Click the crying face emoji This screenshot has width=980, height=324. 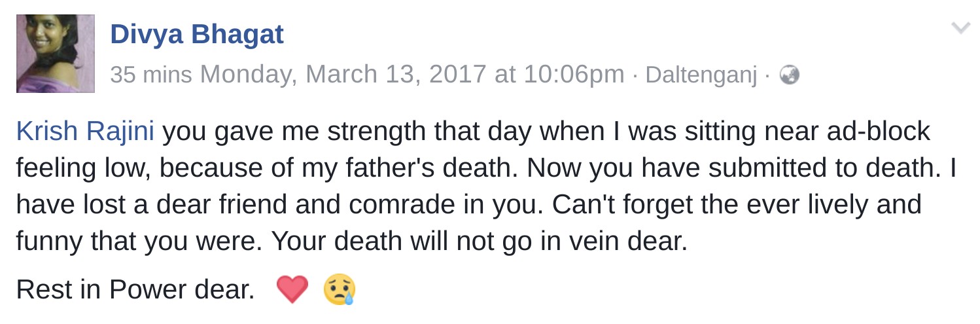coord(340,289)
